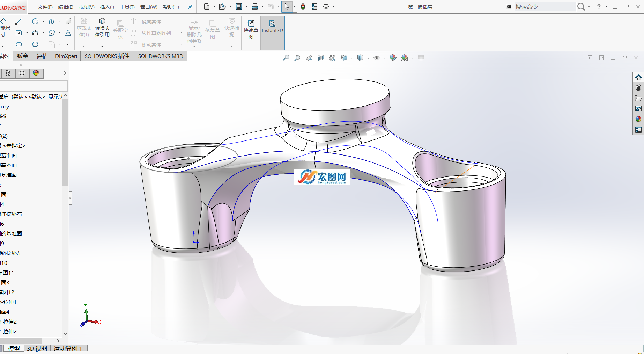
Task: Select the Straight Slot sketch tool
Action: (x=19, y=44)
